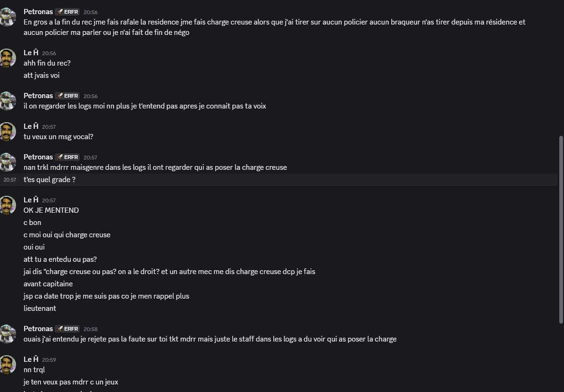Click Le Ĥ username above "tu veux un msg vocal?"
The image size is (564, 392).
click(x=31, y=126)
